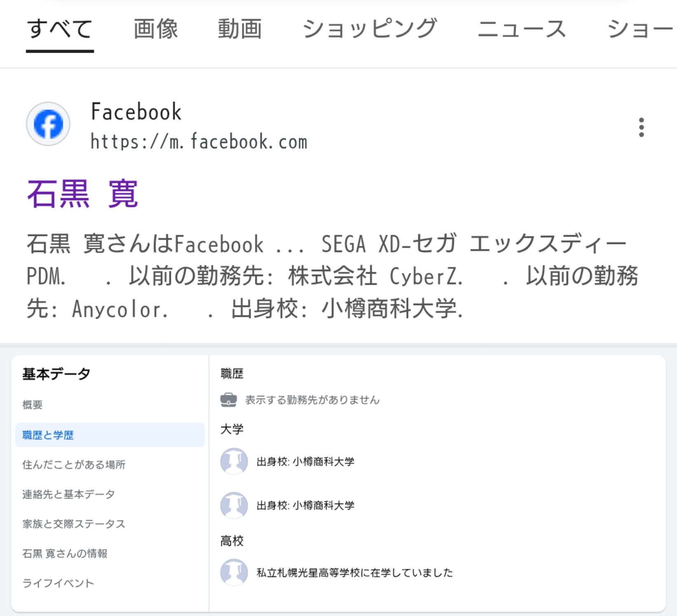Open the three-dot result options menu

[641, 128]
